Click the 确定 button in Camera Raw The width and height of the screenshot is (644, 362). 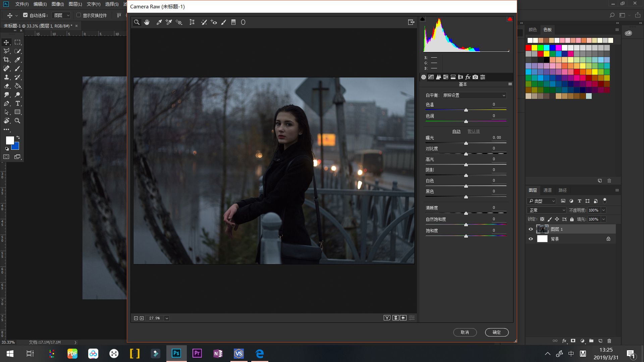[497, 332]
